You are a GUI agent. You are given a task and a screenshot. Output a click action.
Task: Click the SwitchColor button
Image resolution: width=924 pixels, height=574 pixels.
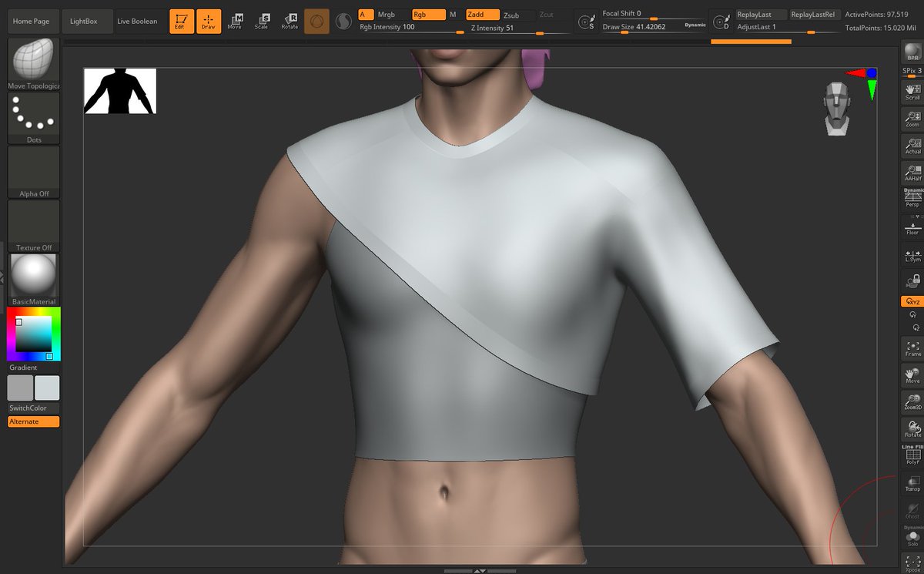point(34,408)
